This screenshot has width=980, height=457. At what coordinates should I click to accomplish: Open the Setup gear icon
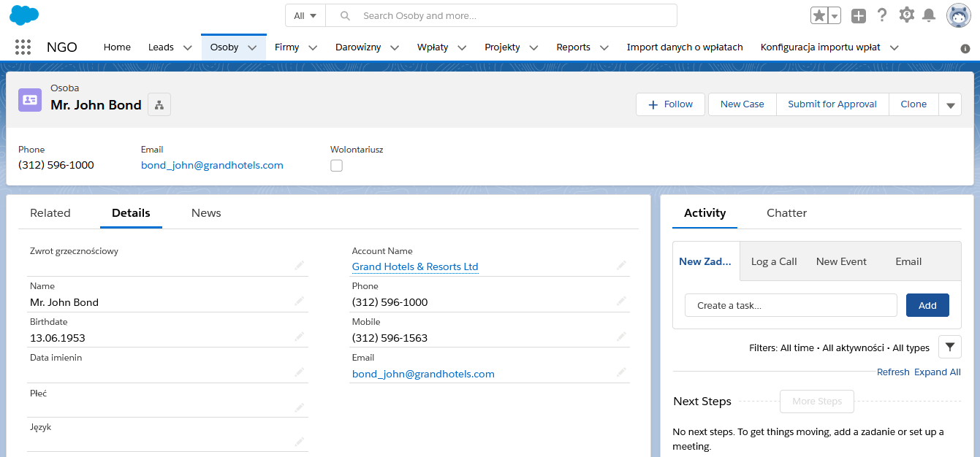click(x=906, y=15)
